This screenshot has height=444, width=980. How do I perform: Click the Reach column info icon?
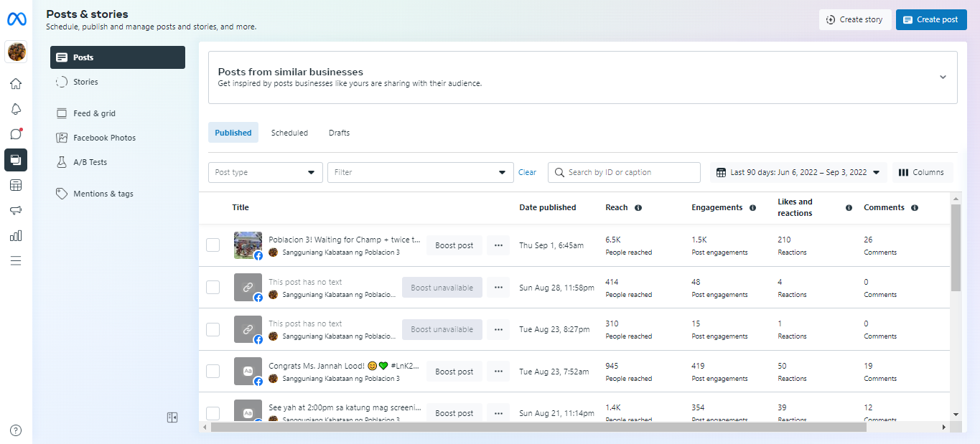point(638,208)
